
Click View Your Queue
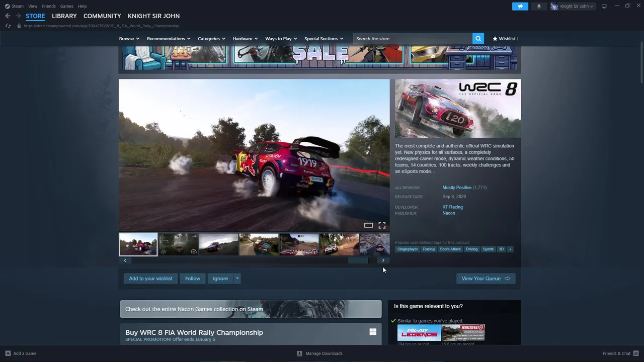point(486,279)
